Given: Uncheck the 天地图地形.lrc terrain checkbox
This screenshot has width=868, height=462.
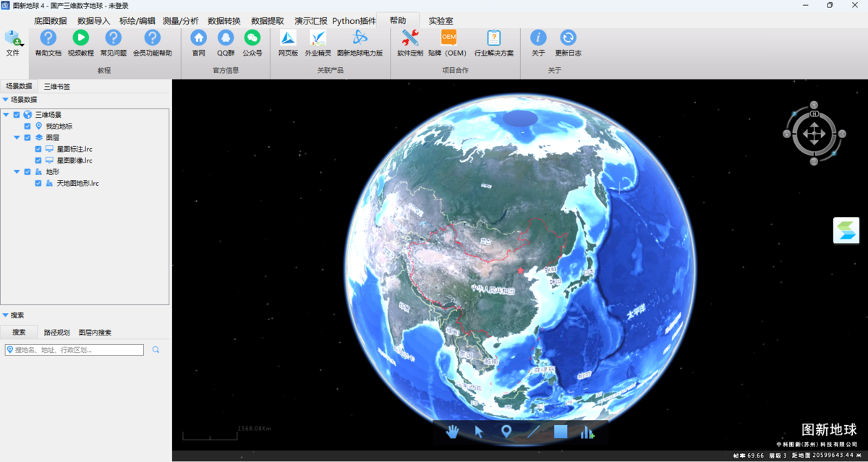Looking at the screenshot, I should 38,184.
